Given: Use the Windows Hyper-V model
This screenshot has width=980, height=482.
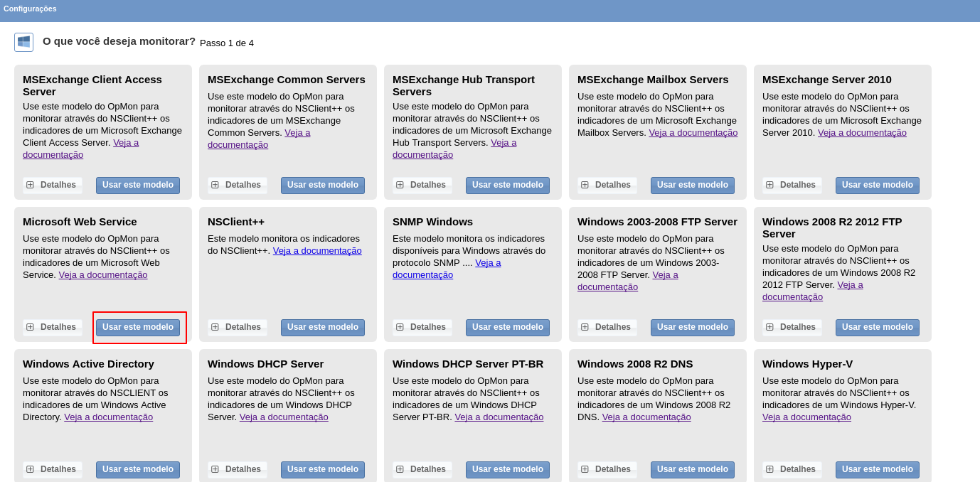Looking at the screenshot, I should coord(878,469).
